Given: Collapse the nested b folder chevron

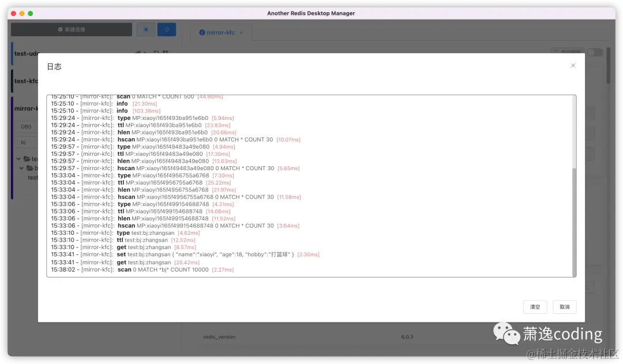Looking at the screenshot, I should click(x=22, y=168).
